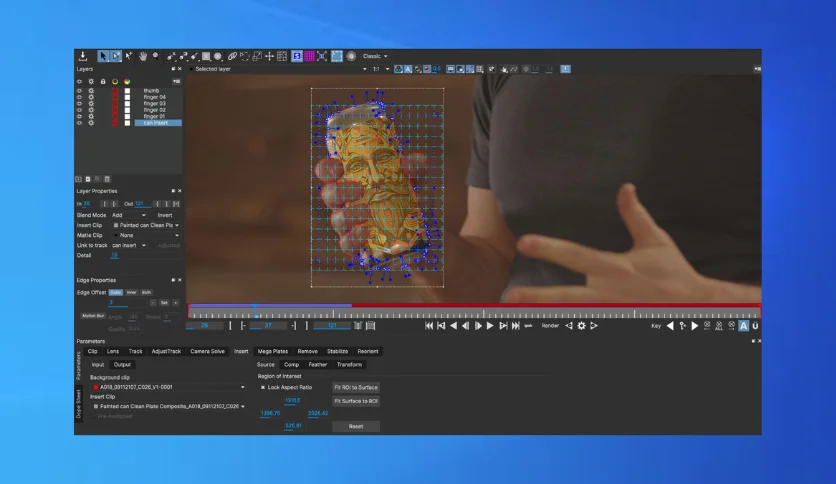Viewport: 836px width, 484px height.
Task: Open the Classic workspace dropdown
Action: pos(375,56)
